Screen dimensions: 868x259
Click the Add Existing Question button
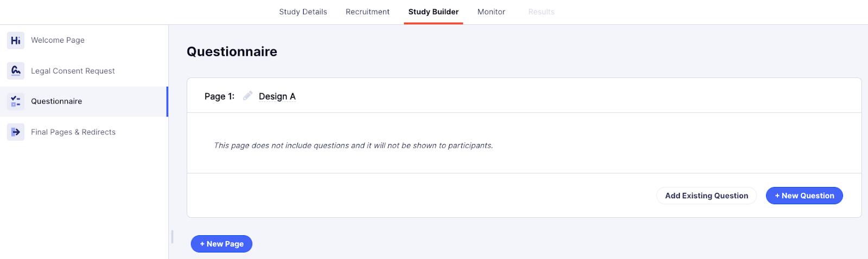pyautogui.click(x=706, y=196)
